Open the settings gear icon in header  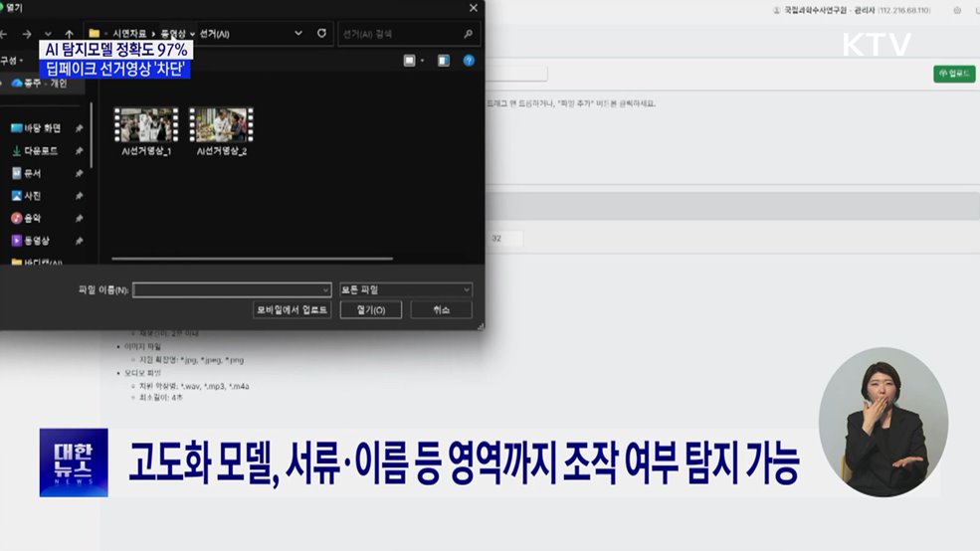957,11
